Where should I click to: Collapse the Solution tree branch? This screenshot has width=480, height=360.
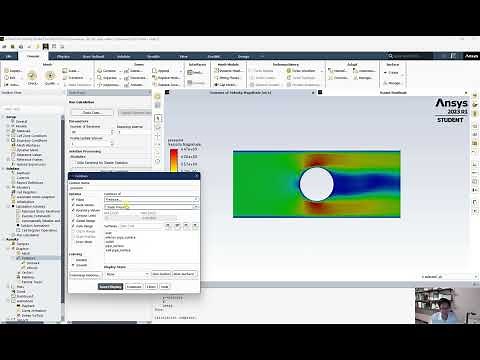point(3,169)
